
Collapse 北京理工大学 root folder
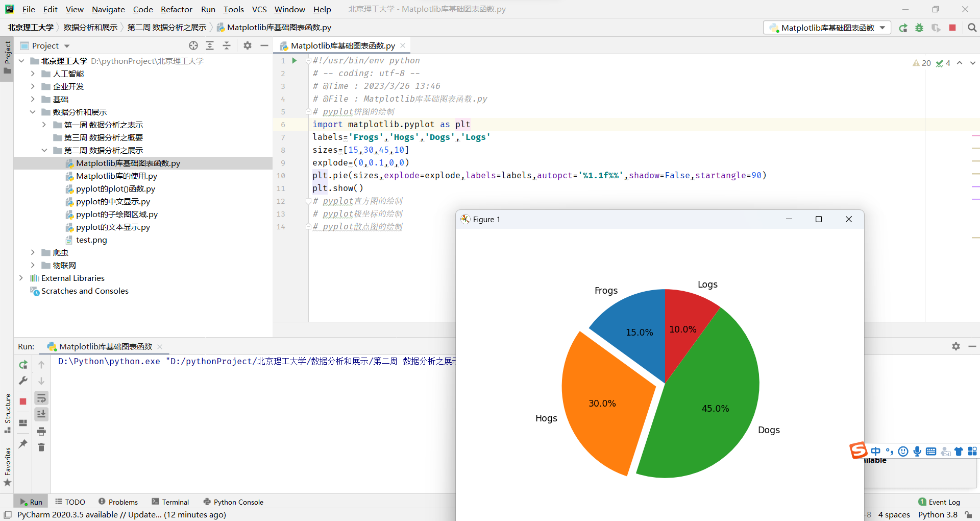(x=21, y=61)
